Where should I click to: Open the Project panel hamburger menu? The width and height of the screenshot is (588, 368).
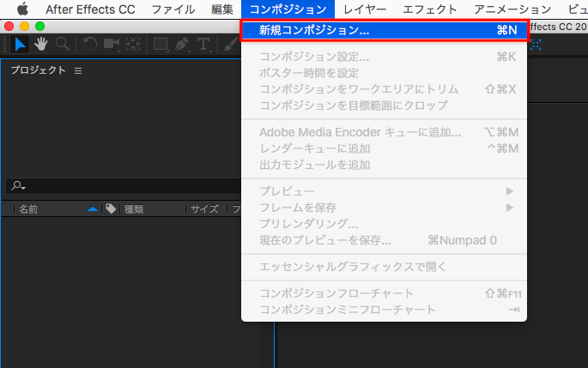[78, 70]
